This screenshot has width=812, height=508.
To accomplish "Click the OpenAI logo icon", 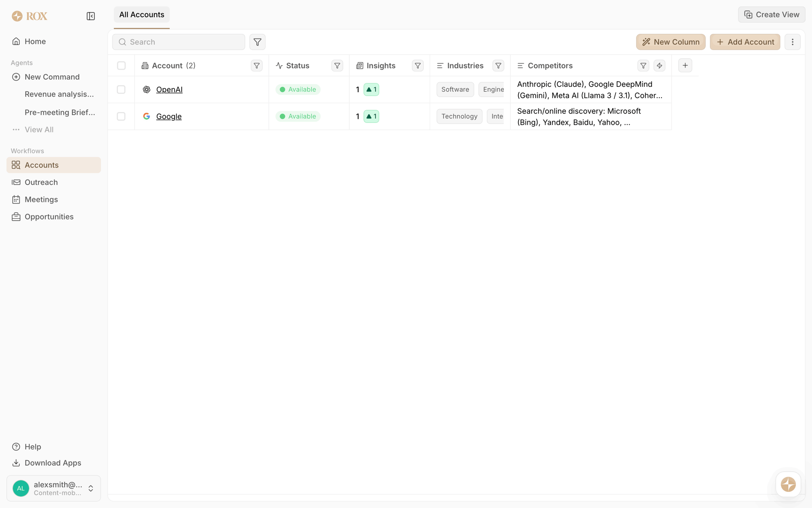I will click(147, 89).
